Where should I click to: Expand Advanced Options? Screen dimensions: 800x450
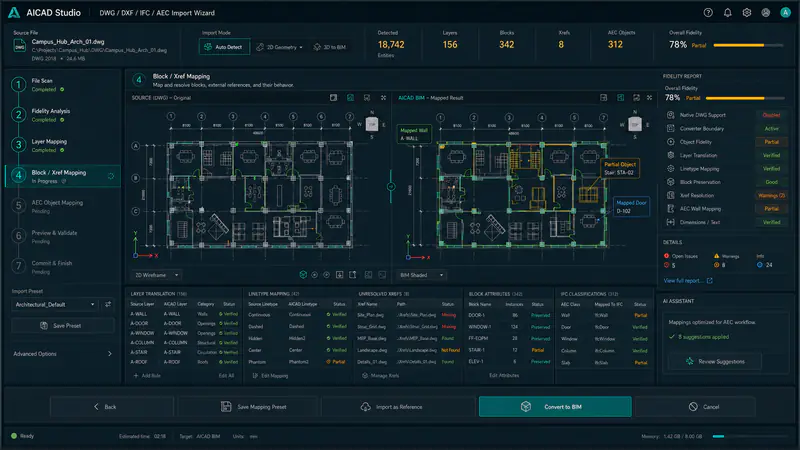(62, 354)
